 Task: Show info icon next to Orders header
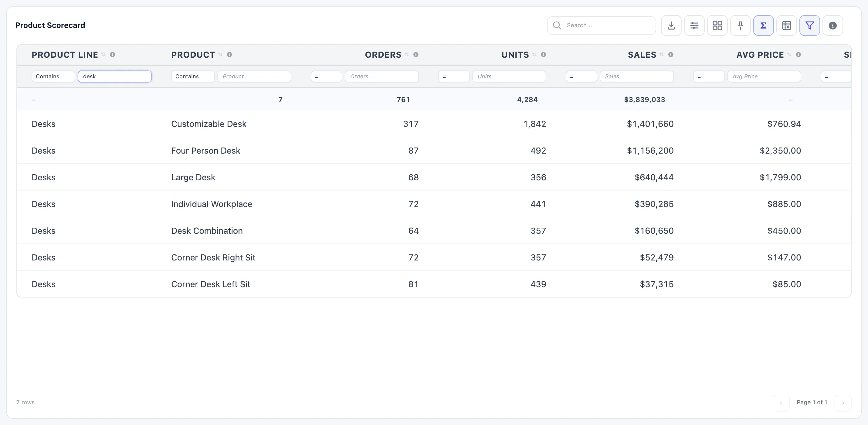pos(416,55)
